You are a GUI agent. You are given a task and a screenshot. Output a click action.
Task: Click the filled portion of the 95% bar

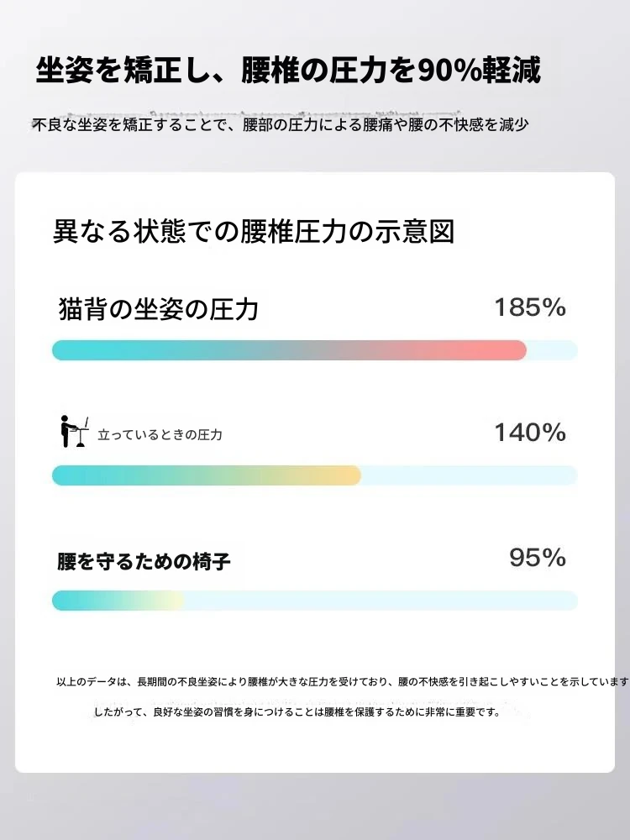pyautogui.click(x=109, y=601)
